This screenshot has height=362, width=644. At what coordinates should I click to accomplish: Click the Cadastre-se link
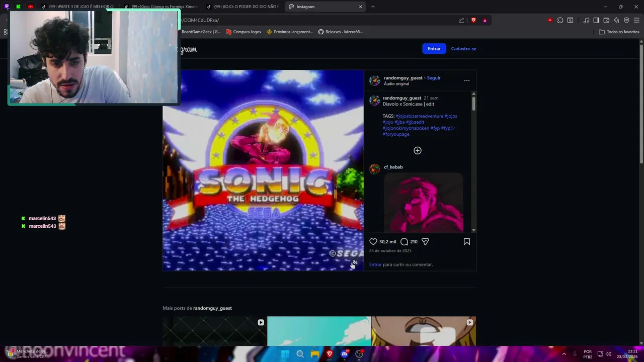click(463, 49)
